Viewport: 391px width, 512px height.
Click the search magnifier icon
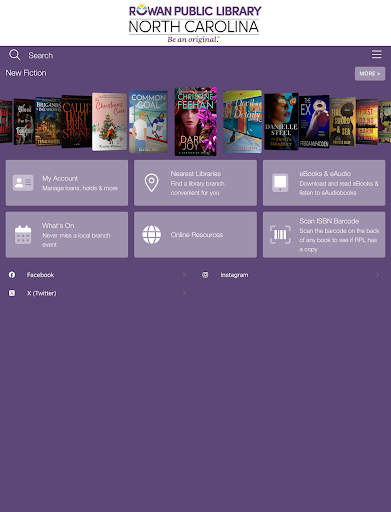pyautogui.click(x=15, y=55)
